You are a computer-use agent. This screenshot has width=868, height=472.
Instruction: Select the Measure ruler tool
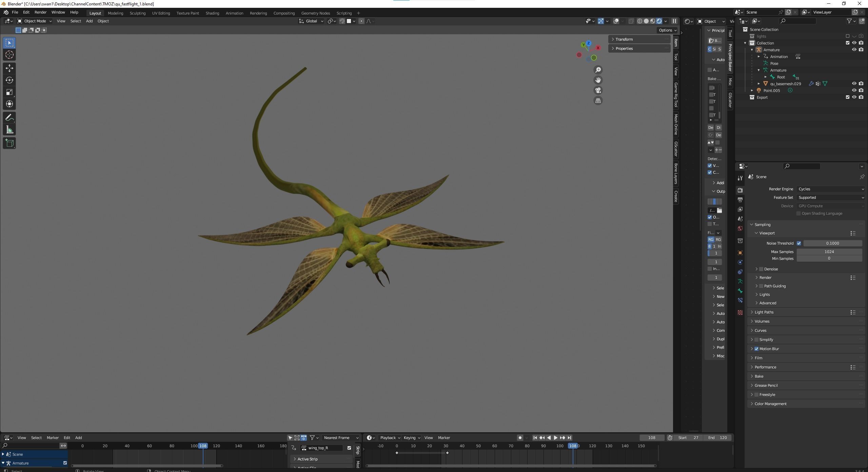9,130
